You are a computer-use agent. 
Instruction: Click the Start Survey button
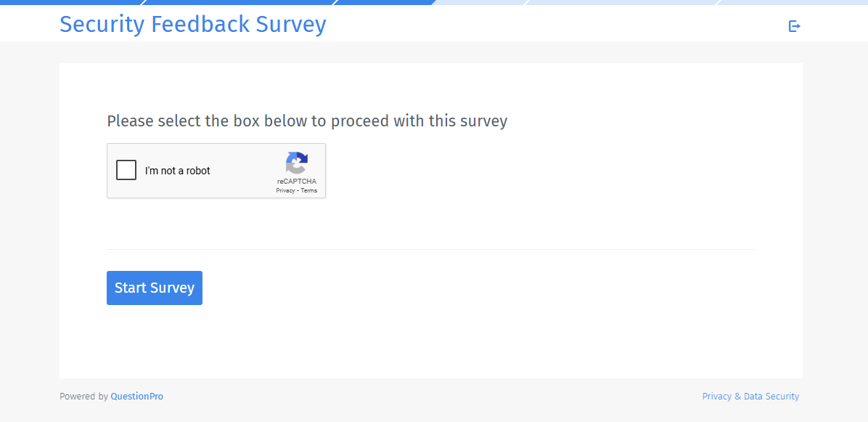pos(154,288)
